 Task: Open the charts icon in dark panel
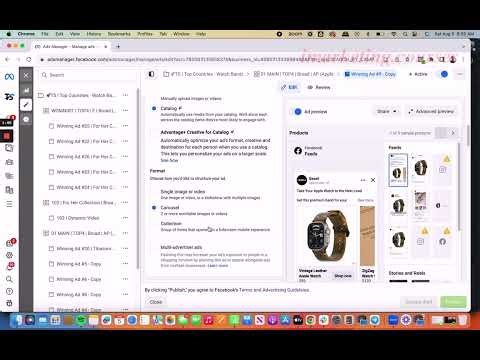click(x=26, y=90)
